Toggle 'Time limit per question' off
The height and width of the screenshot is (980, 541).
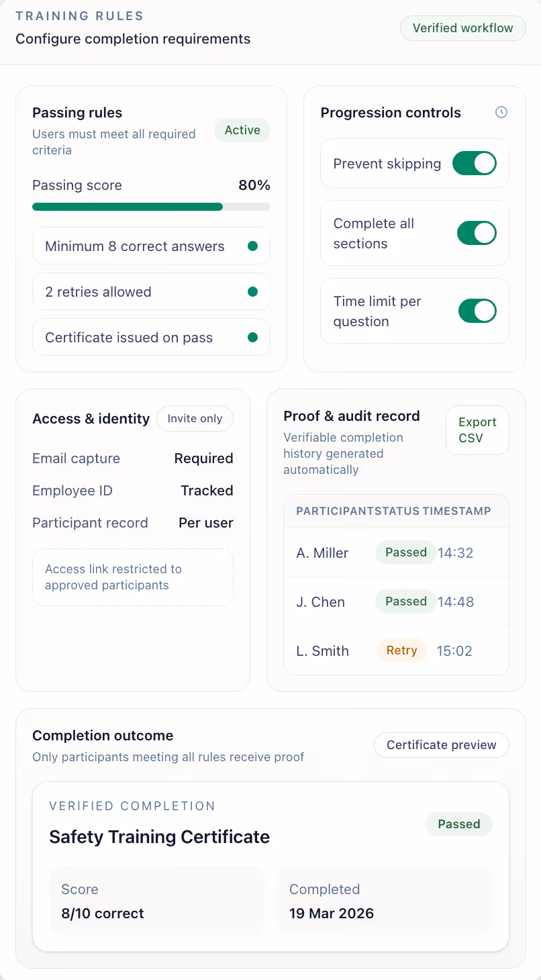pyautogui.click(x=477, y=311)
